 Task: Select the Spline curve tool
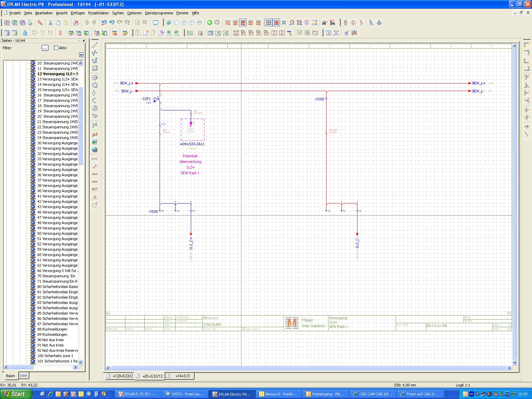tap(95, 125)
